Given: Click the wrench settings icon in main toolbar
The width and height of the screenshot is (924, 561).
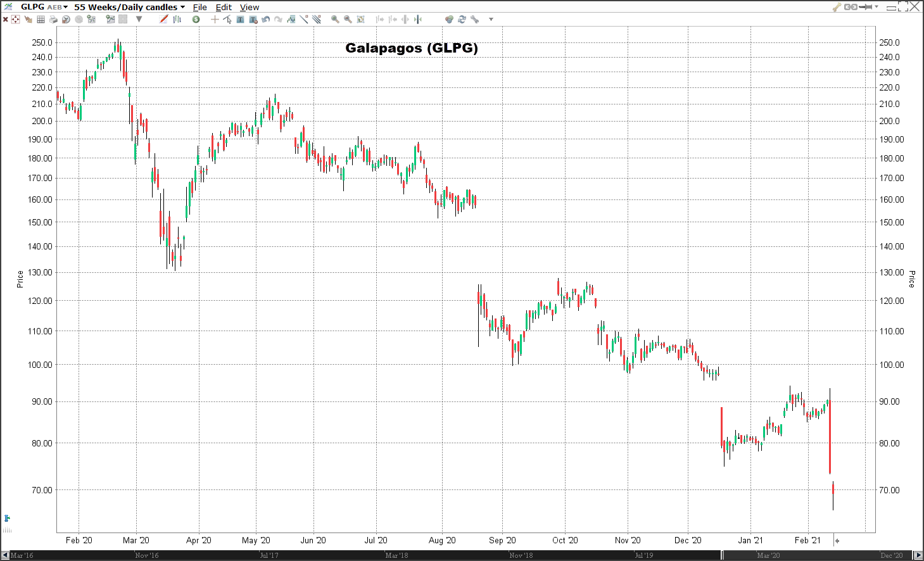Looking at the screenshot, I should point(474,19).
